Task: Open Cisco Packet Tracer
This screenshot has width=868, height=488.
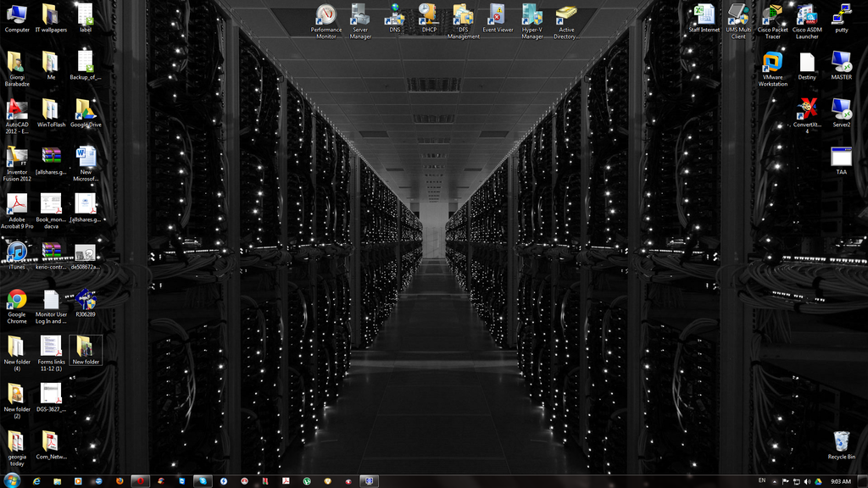Action: [x=772, y=15]
